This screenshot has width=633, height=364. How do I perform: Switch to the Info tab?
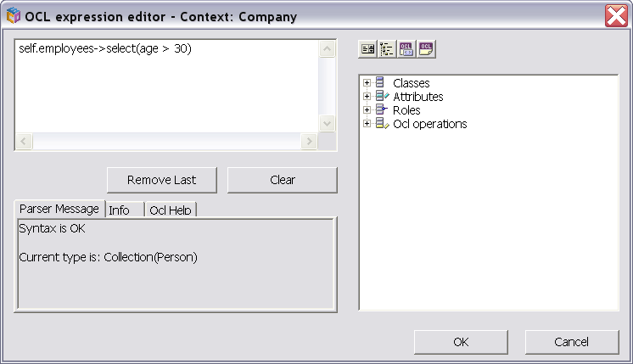(120, 210)
